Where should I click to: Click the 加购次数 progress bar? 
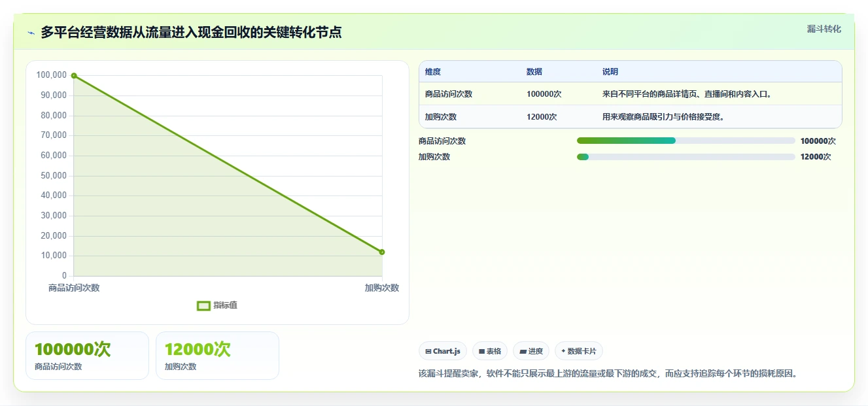pos(686,156)
